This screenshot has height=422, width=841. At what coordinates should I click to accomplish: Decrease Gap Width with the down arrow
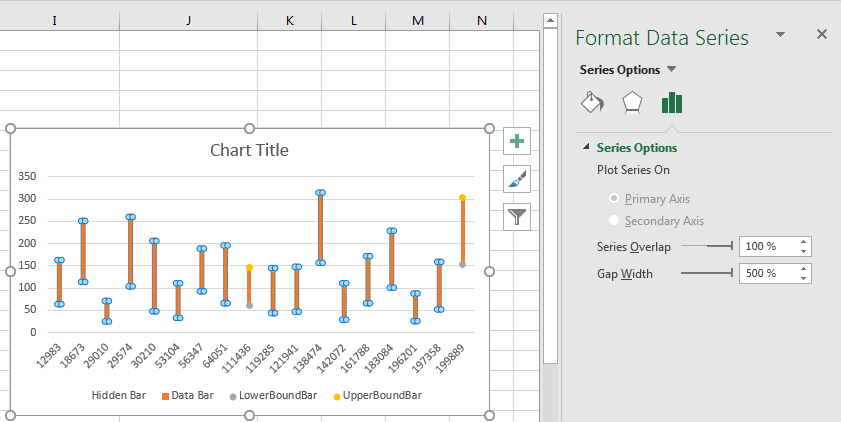pyautogui.click(x=803, y=278)
